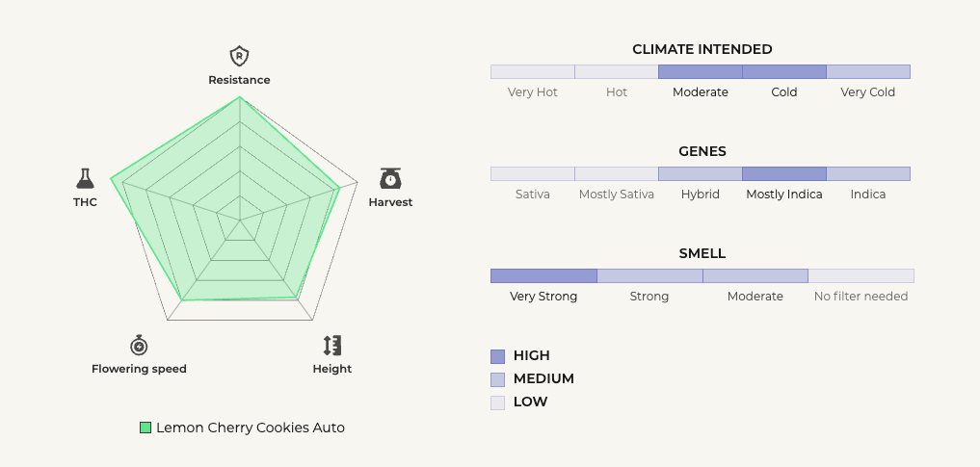Viewport: 980px width, 467px height.
Task: Click the No filter needed smell segment
Action: click(861, 276)
